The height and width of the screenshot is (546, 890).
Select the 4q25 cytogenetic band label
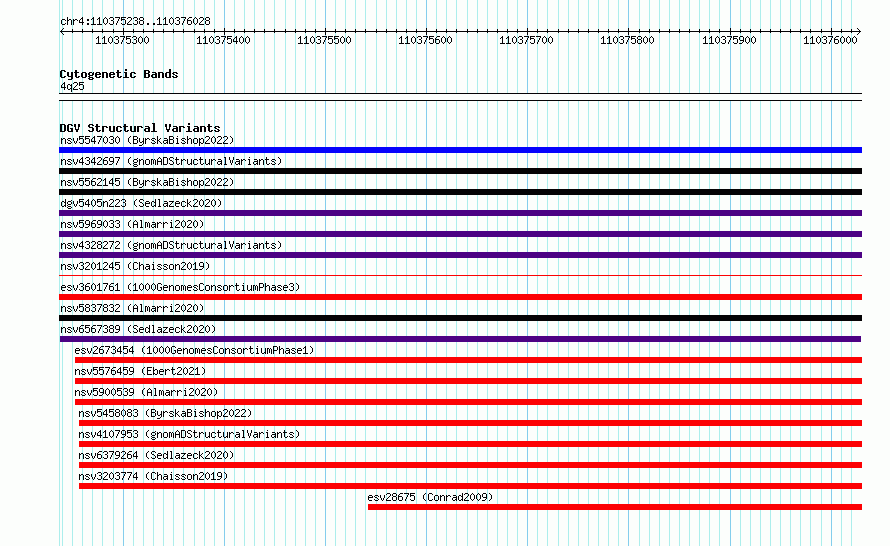[x=72, y=86]
